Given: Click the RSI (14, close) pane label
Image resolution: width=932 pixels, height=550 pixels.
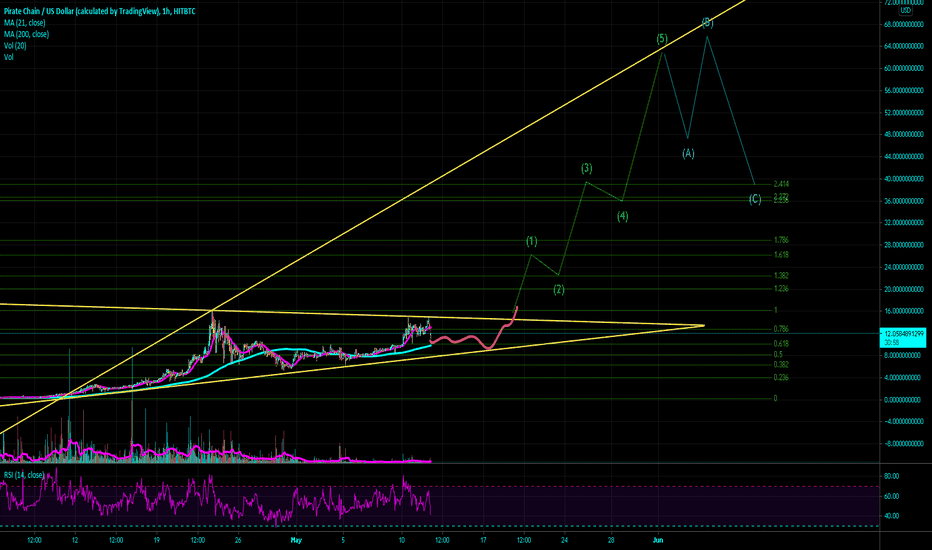Looking at the screenshot, I should coord(23,474).
